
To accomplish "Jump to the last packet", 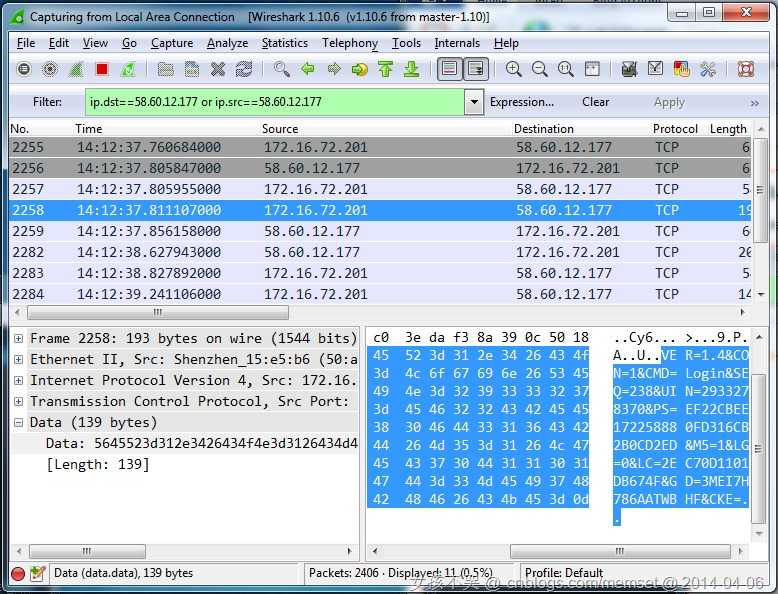I will [x=411, y=69].
